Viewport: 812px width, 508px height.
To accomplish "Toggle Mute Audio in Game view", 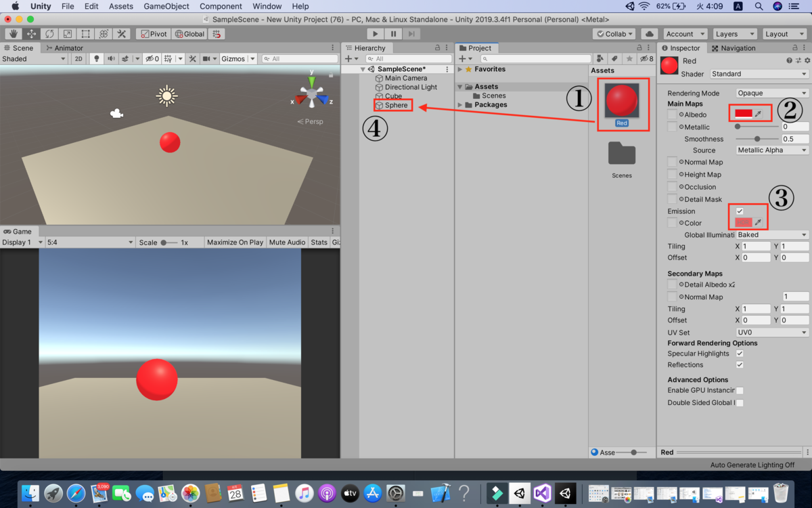I will pyautogui.click(x=287, y=242).
